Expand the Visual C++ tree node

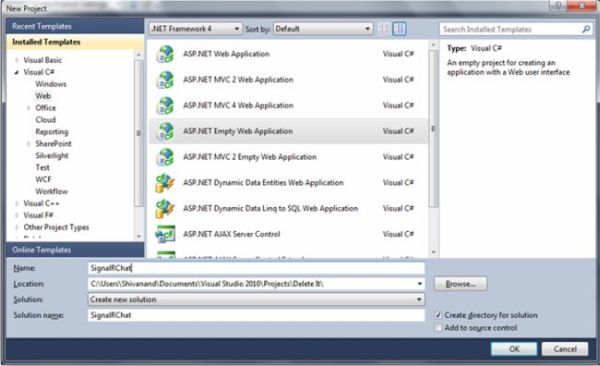point(16,203)
